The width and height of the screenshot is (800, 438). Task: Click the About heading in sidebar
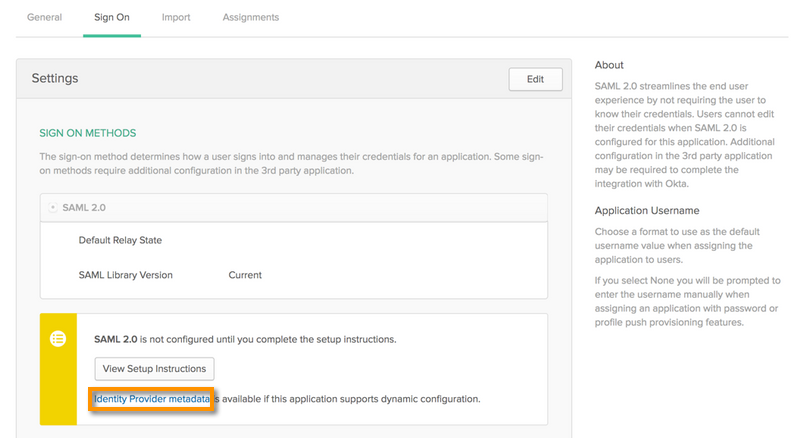click(609, 65)
